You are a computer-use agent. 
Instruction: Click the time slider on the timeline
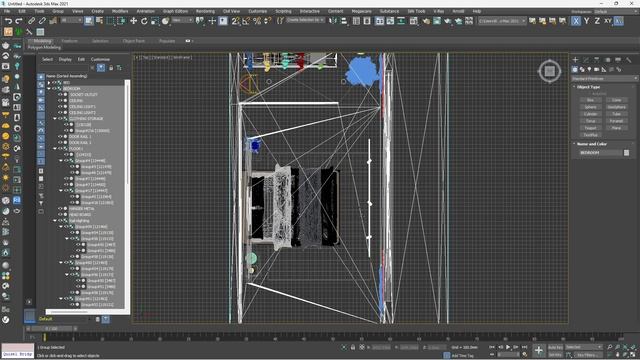52,328
